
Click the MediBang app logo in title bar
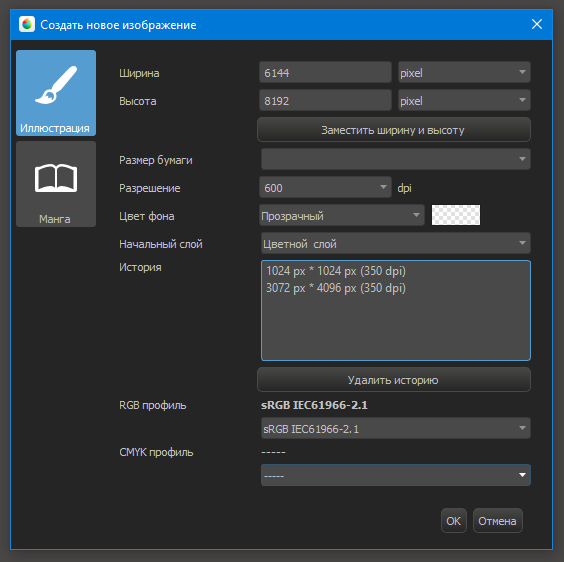click(x=27, y=24)
